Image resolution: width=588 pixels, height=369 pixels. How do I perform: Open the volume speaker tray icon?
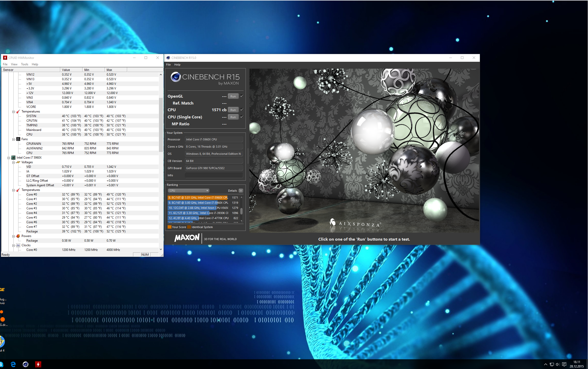click(558, 364)
